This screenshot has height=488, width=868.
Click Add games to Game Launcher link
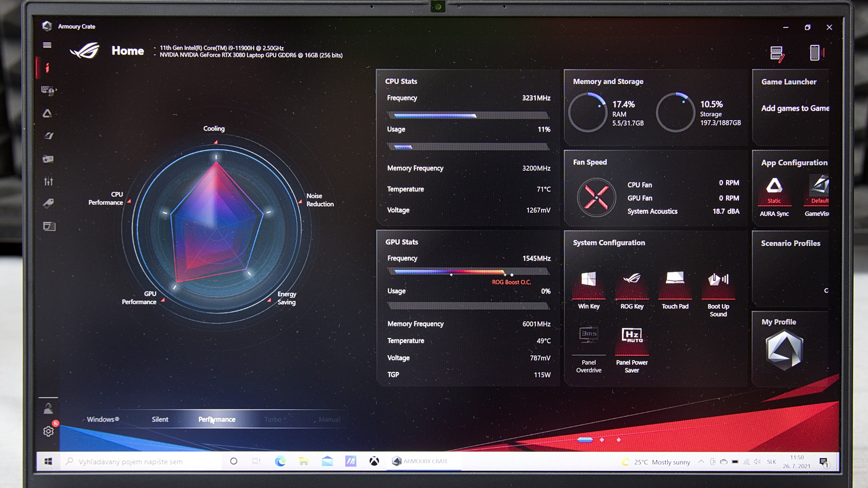click(795, 108)
